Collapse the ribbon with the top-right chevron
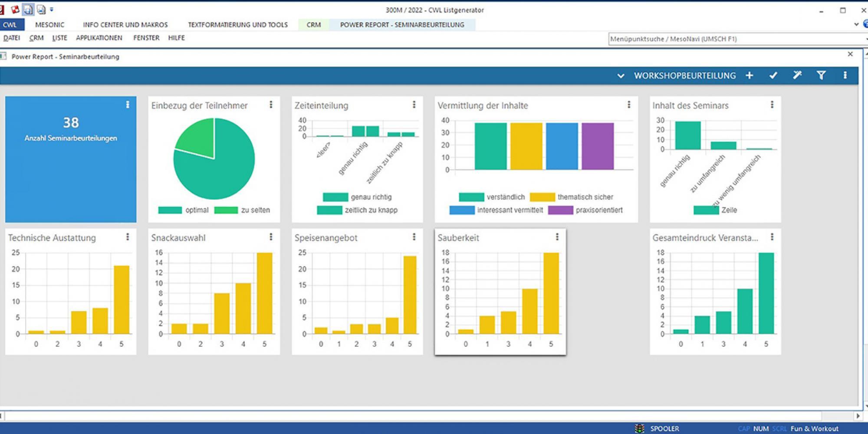The width and height of the screenshot is (868, 434). point(856,25)
